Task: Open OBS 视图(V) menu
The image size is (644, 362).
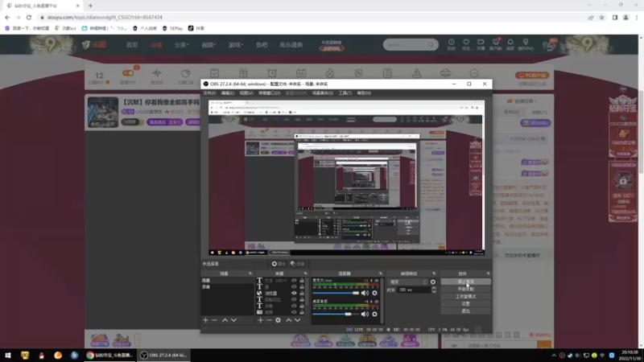Action: pos(246,93)
